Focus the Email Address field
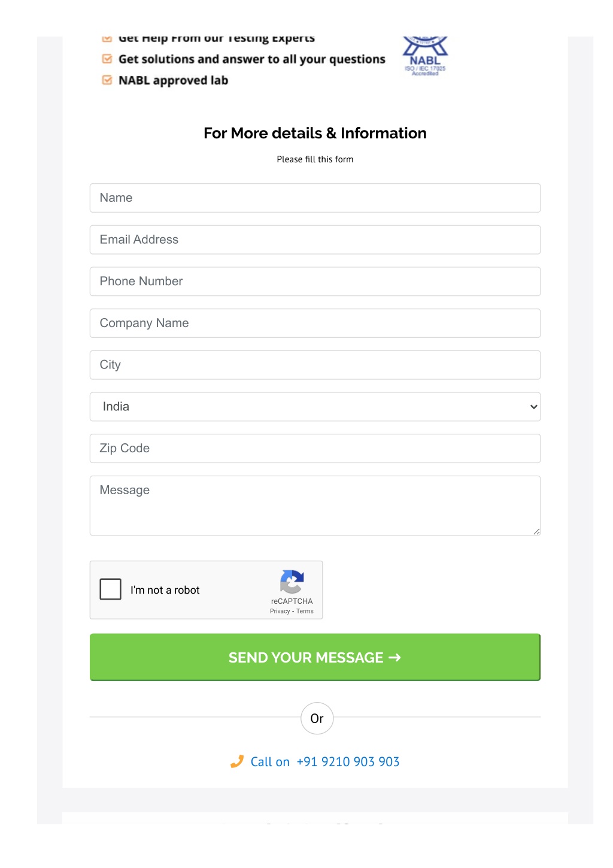The width and height of the screenshot is (613, 868). [x=315, y=240]
